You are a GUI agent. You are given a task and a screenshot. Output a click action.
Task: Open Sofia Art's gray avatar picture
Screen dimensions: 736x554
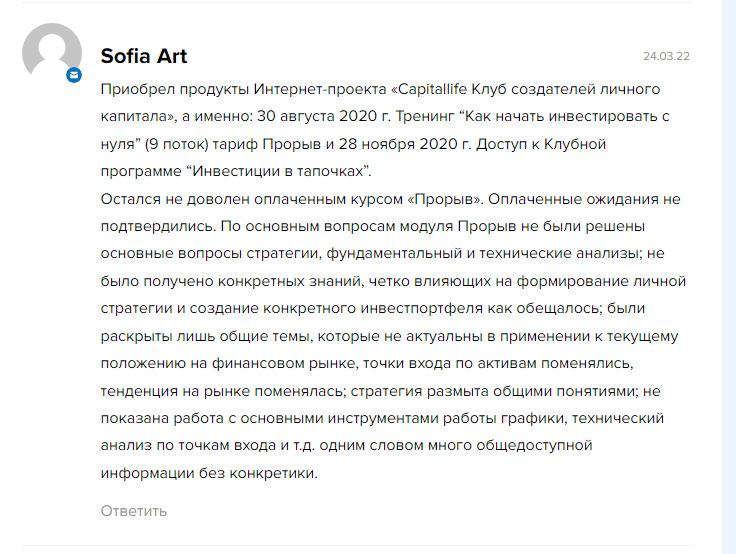[x=52, y=51]
